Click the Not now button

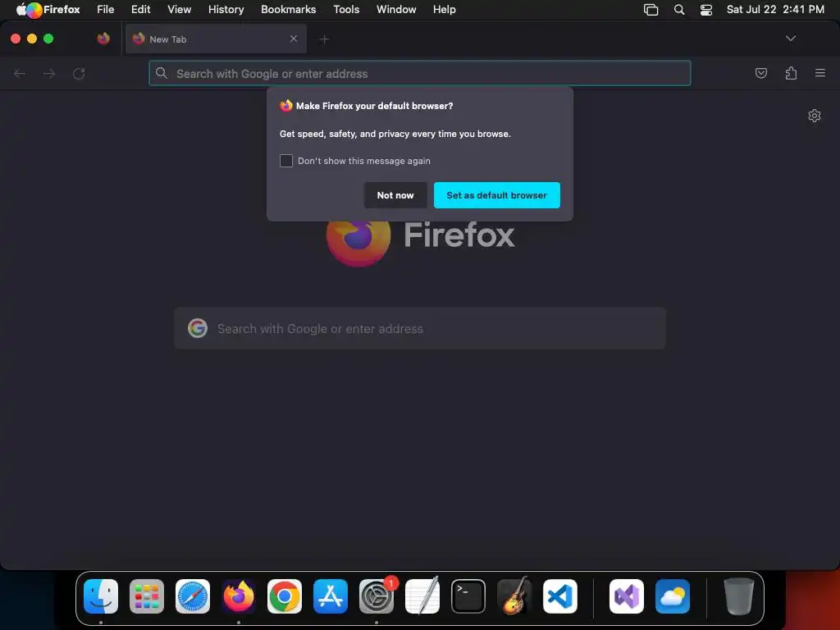(395, 195)
